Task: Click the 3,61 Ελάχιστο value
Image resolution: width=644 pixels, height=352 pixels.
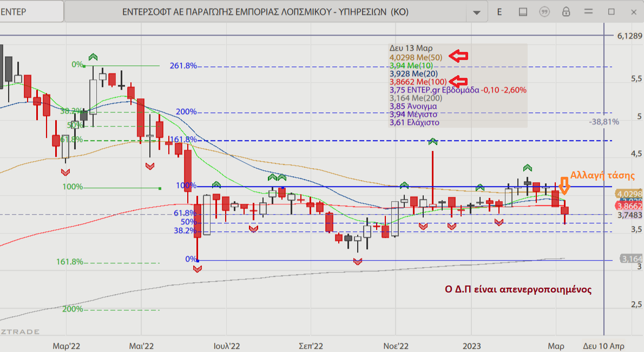Action: click(415, 123)
